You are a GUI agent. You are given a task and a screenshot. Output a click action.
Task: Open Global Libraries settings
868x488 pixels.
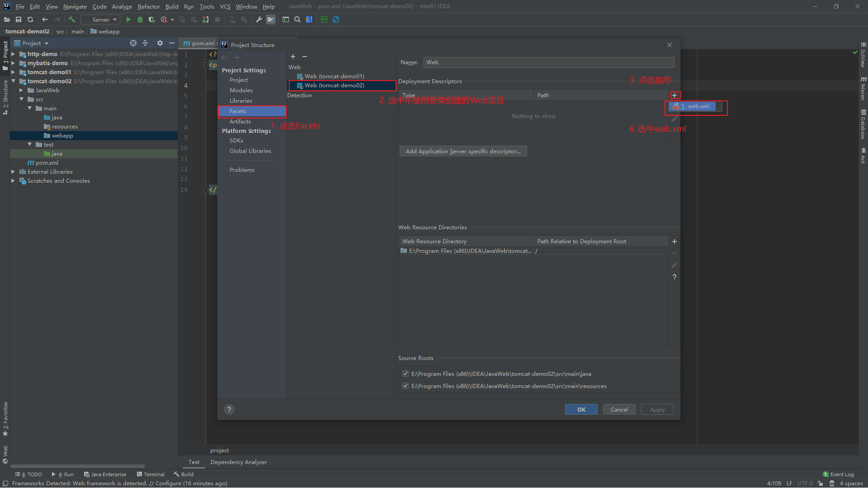[x=250, y=151]
